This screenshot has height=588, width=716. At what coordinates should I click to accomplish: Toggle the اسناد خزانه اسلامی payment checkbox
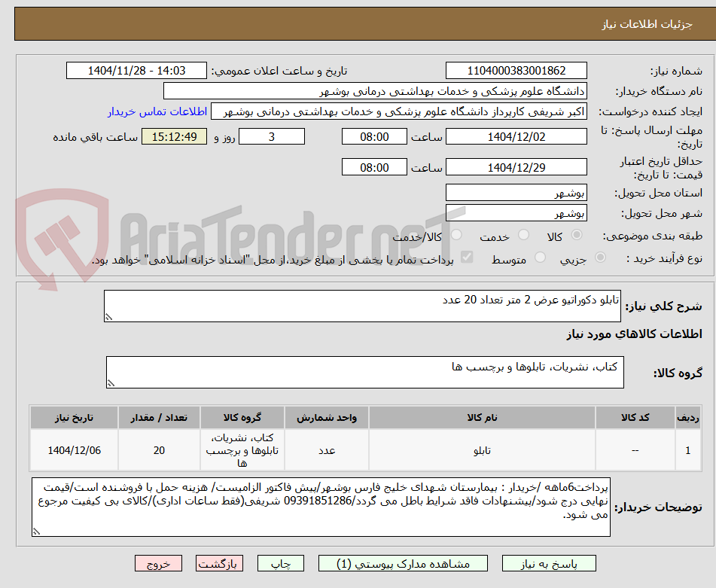467,257
